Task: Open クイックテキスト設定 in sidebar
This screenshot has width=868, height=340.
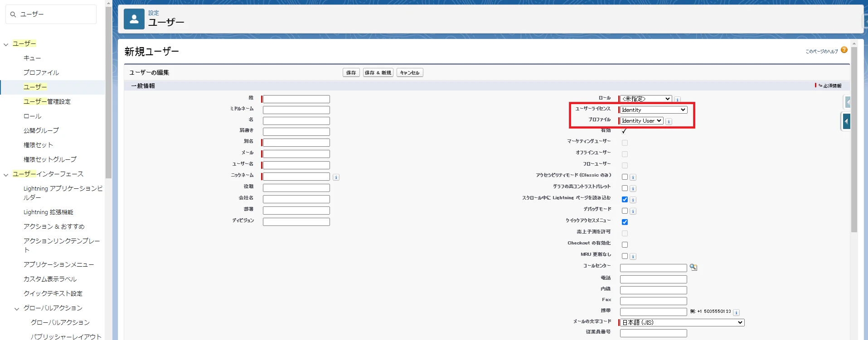Action: pyautogui.click(x=53, y=293)
